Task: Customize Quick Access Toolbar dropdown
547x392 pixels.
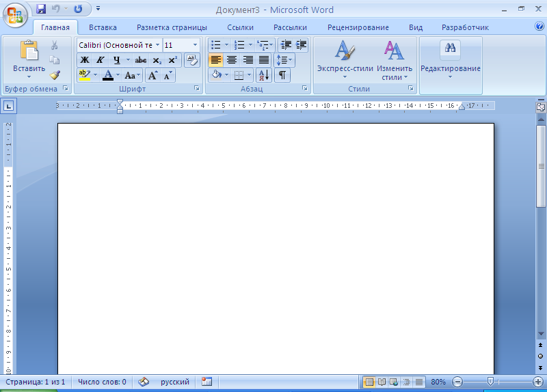Action: pyautogui.click(x=98, y=8)
